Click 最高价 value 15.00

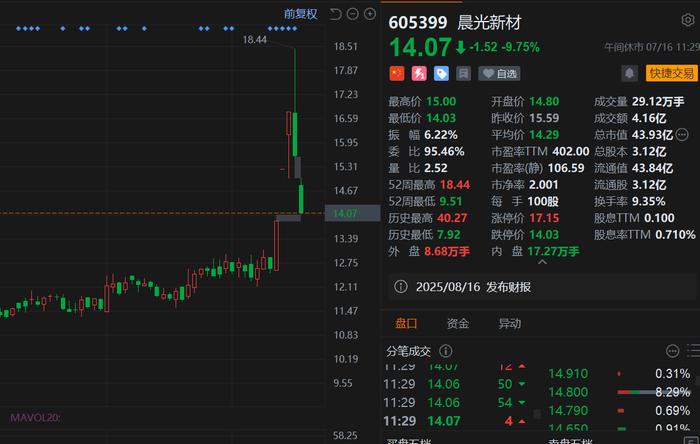pyautogui.click(x=441, y=101)
